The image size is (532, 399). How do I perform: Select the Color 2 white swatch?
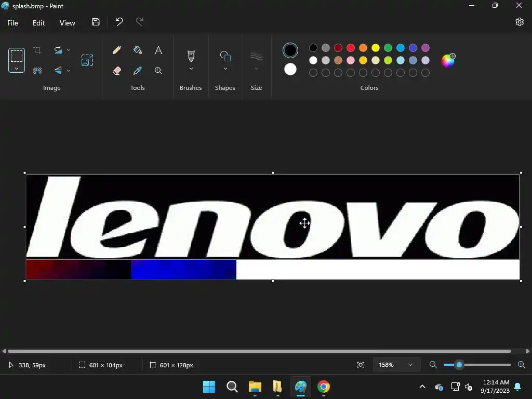click(290, 70)
